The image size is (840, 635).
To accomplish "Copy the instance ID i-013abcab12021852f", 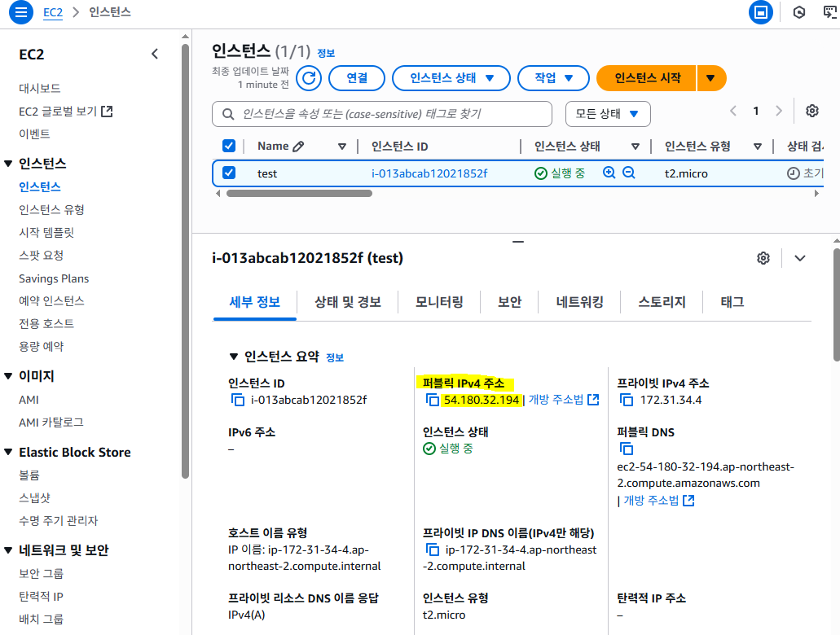I will coord(237,400).
